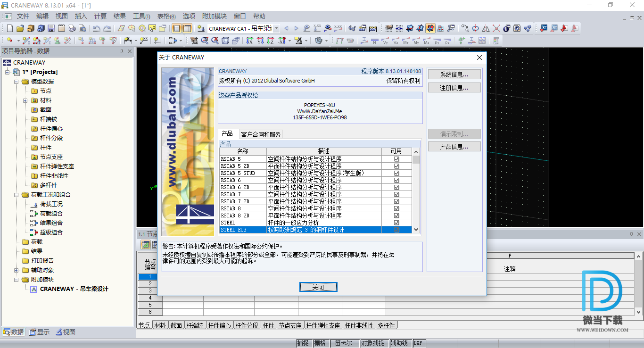Click the Redo arrow icon
644x348 pixels.
(x=107, y=28)
